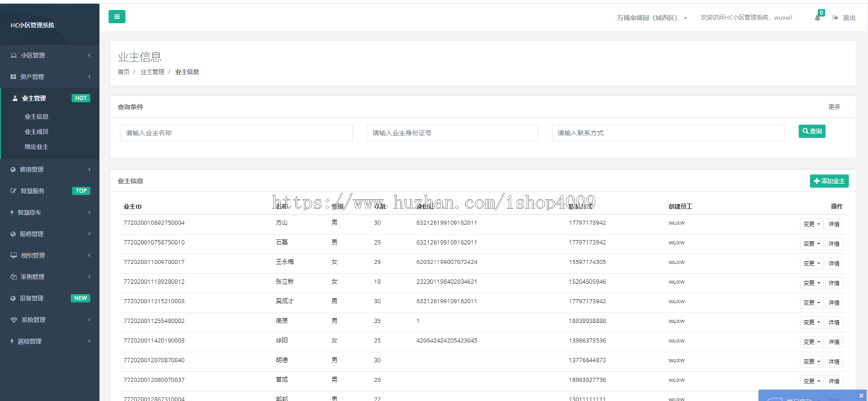Click the 业主管理 person icon in sidebar
The width and height of the screenshot is (868, 401).
[15, 98]
